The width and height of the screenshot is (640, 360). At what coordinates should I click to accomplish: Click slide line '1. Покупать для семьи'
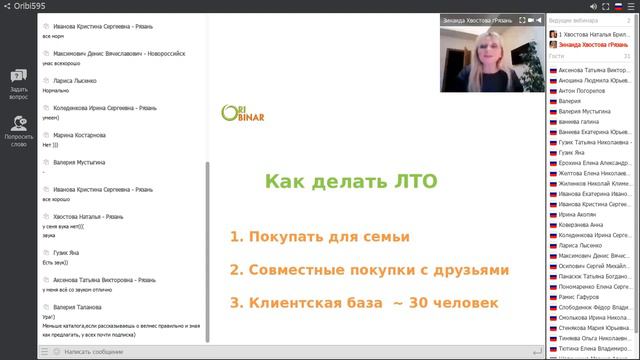point(320,237)
